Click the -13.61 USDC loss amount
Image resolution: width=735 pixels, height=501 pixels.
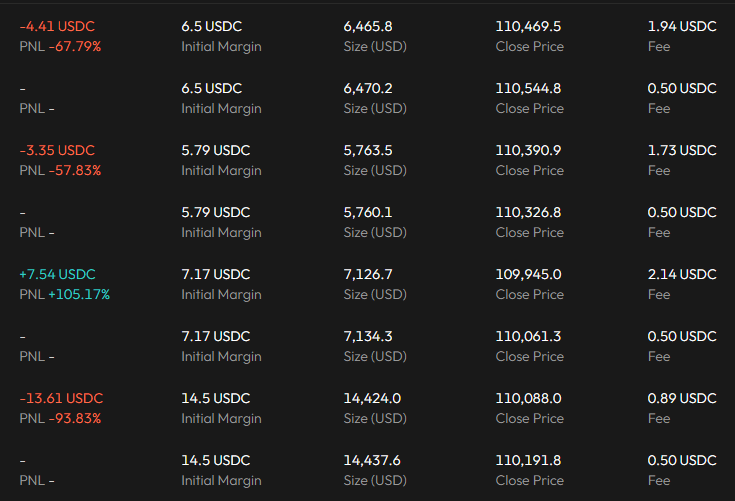coord(61,398)
